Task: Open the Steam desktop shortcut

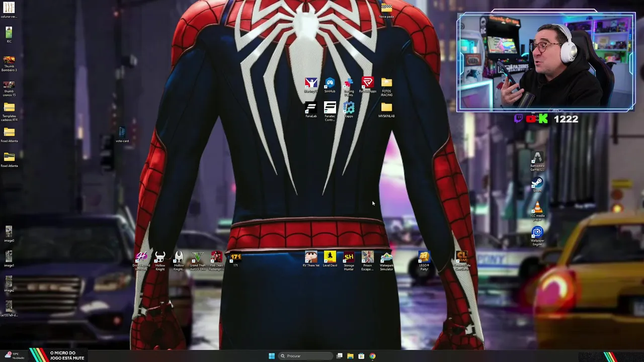Action: click(x=537, y=184)
